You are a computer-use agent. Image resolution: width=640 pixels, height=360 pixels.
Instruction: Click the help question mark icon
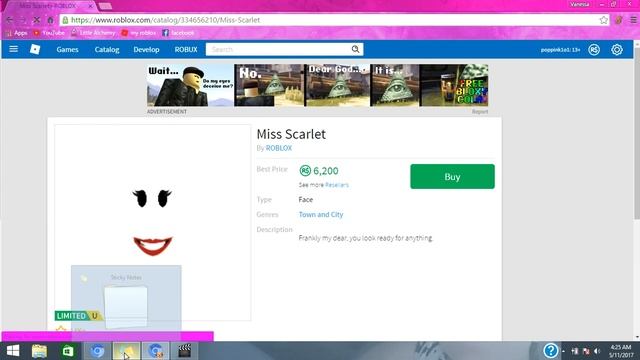point(550,351)
